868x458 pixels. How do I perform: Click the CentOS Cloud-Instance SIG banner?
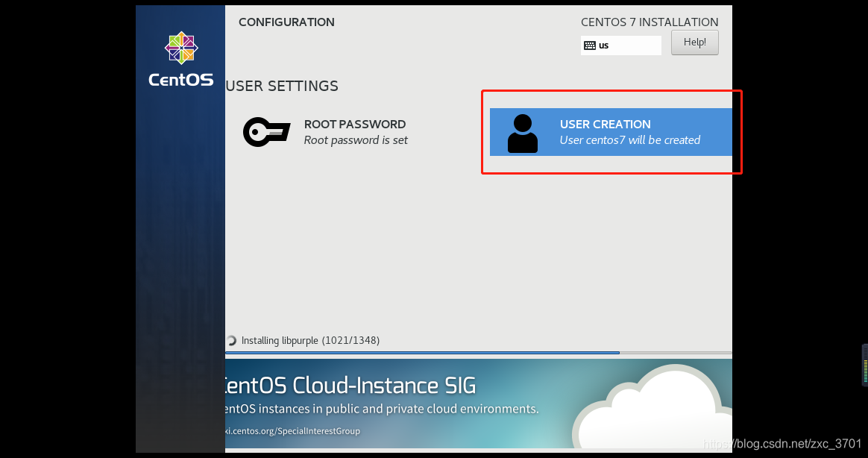coord(478,404)
